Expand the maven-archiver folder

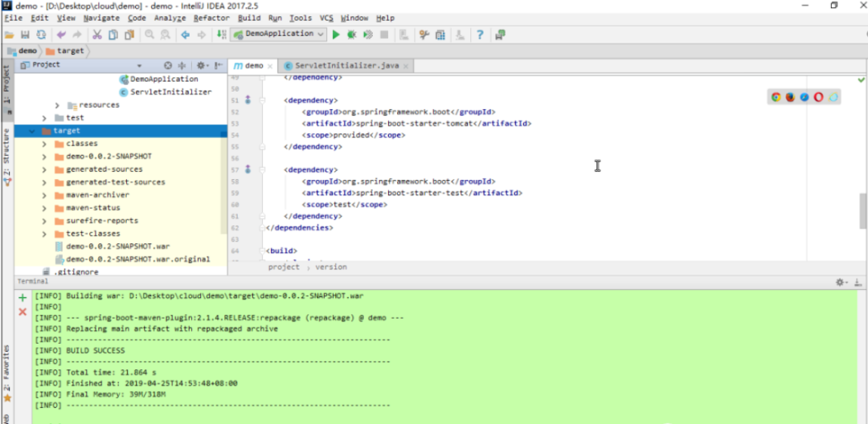(x=45, y=195)
